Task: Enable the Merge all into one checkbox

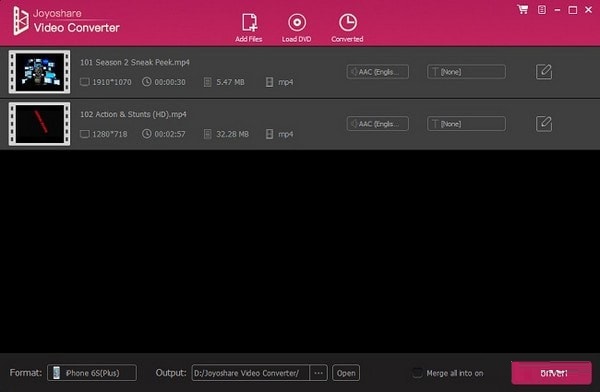Action: coord(417,373)
